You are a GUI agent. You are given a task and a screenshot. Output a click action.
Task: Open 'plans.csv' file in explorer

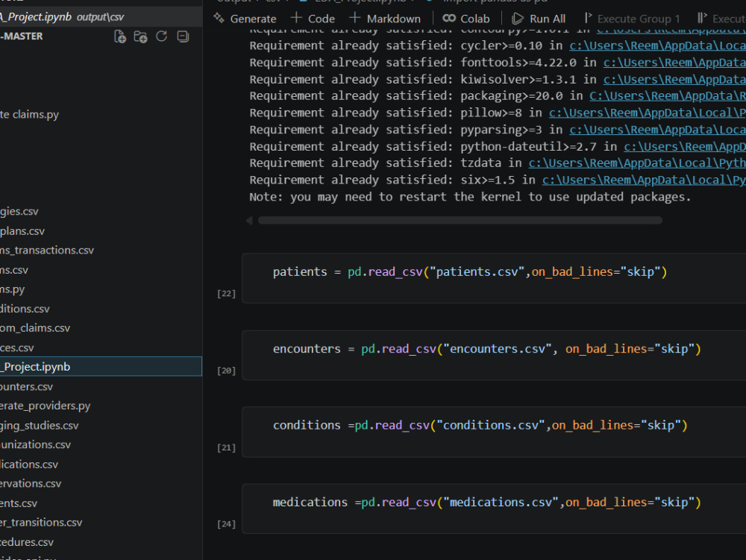22,231
